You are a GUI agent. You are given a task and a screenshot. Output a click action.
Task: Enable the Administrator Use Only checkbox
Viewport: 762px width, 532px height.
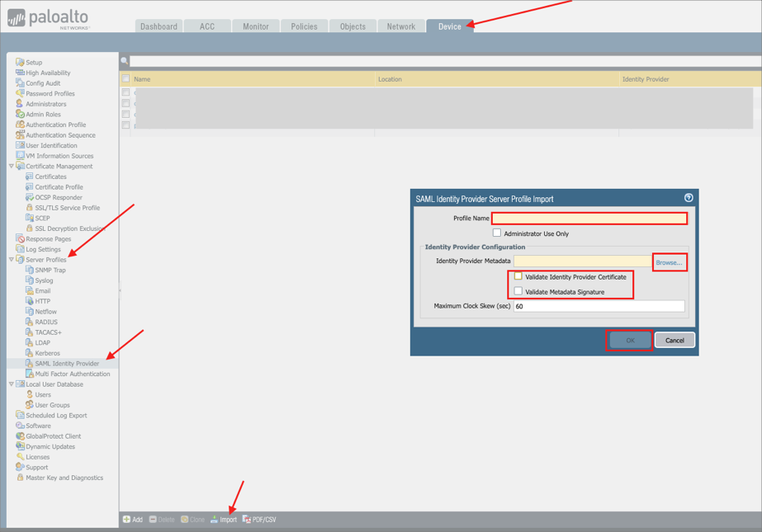[x=497, y=233]
